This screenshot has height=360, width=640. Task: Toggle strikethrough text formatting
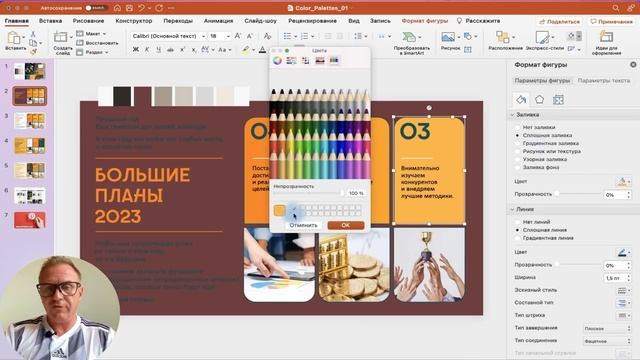coord(170,49)
